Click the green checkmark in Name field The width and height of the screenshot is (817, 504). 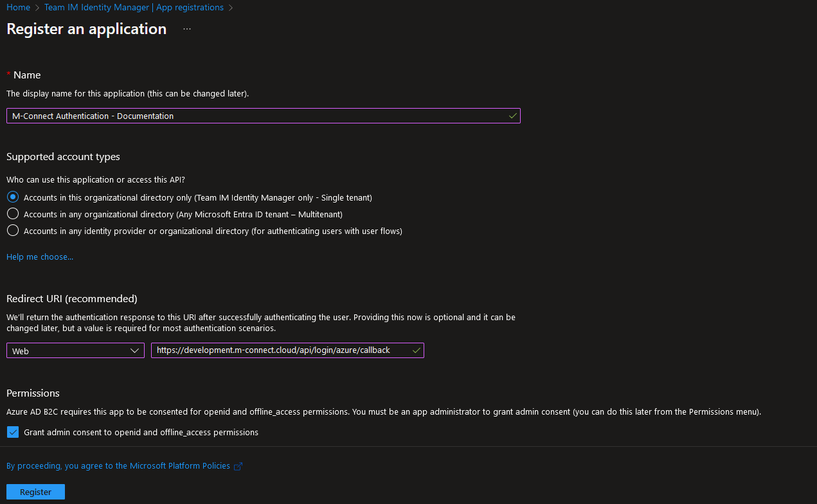[512, 116]
